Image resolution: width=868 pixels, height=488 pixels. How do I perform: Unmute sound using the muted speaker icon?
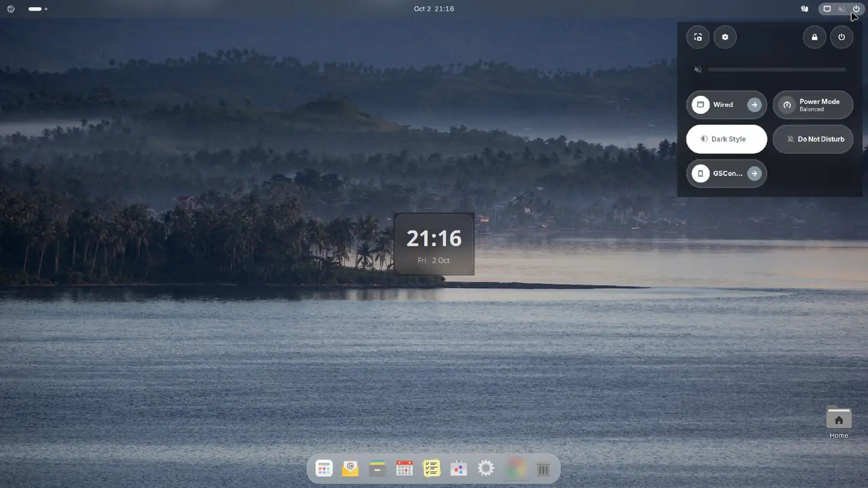pos(698,70)
